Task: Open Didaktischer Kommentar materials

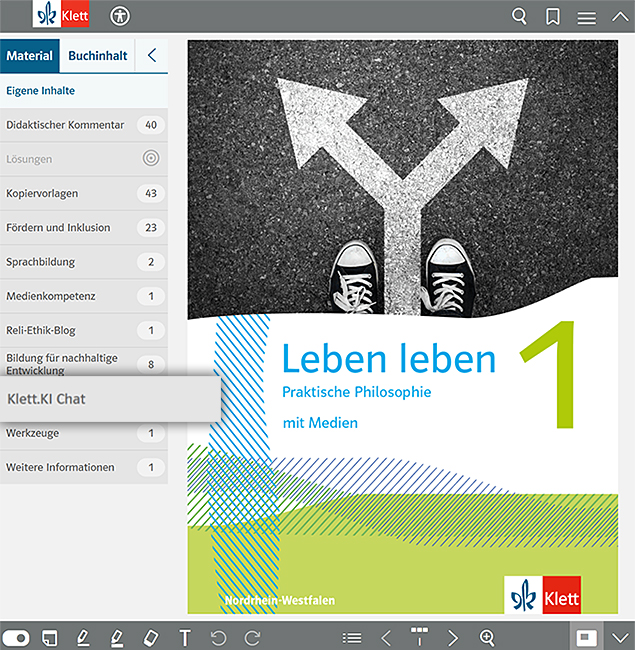Action: [x=84, y=125]
